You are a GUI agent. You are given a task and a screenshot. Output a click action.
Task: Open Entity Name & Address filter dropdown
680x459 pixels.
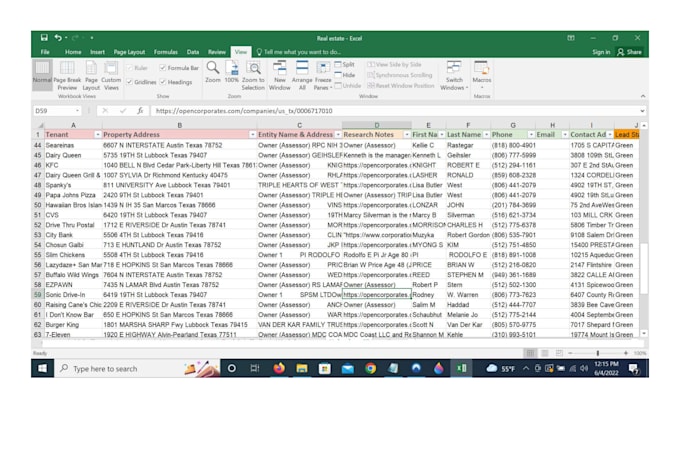click(x=338, y=135)
